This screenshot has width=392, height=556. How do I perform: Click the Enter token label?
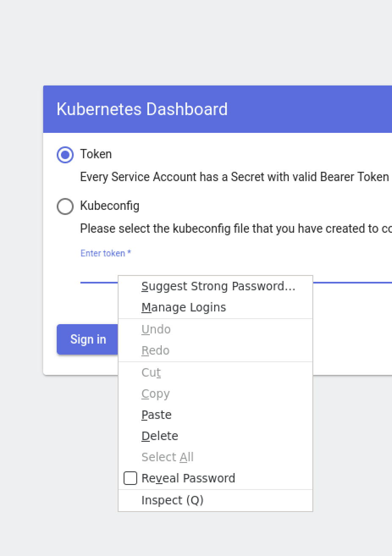[105, 253]
